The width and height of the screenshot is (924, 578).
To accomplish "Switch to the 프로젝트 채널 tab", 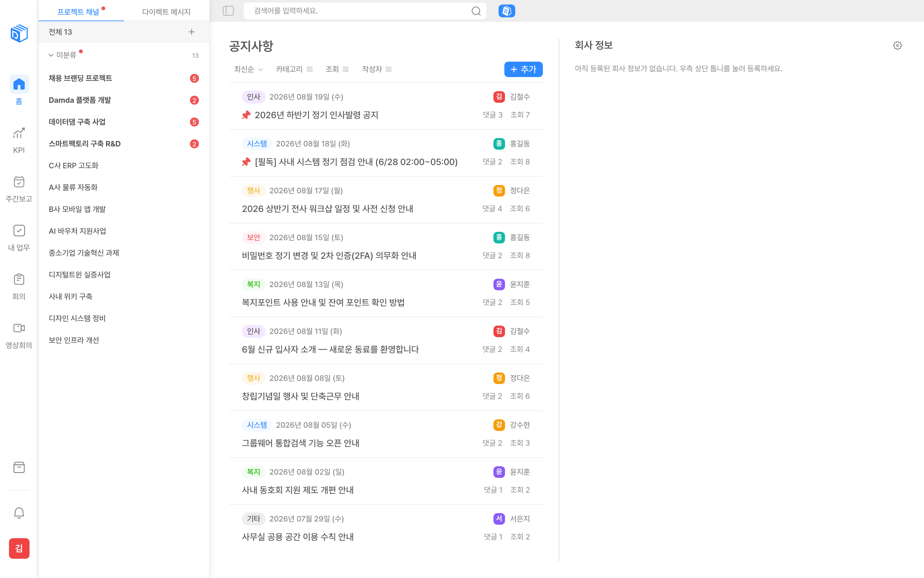I will [81, 12].
